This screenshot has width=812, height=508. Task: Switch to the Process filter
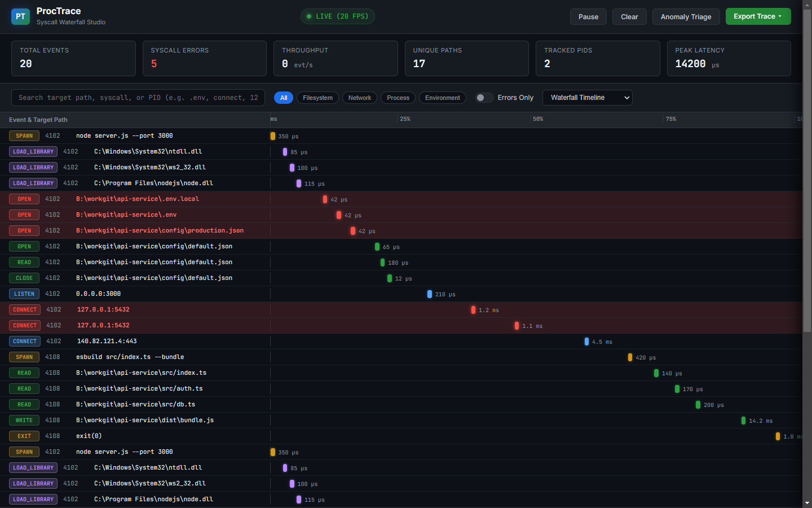[x=398, y=98]
